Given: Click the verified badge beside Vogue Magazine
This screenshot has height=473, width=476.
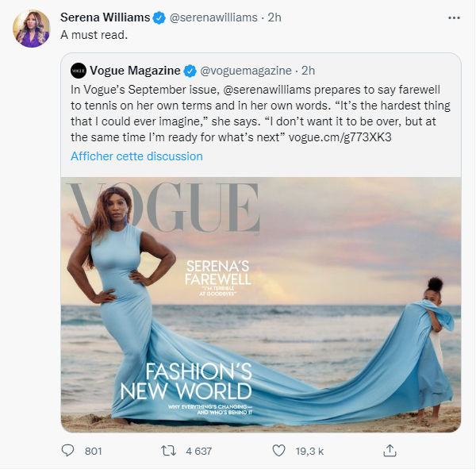Looking at the screenshot, I should point(190,70).
